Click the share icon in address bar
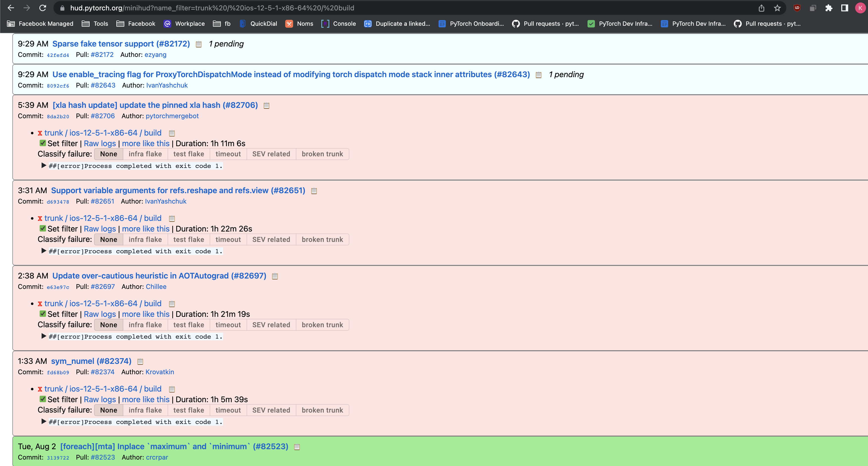868x466 pixels. pos(761,8)
